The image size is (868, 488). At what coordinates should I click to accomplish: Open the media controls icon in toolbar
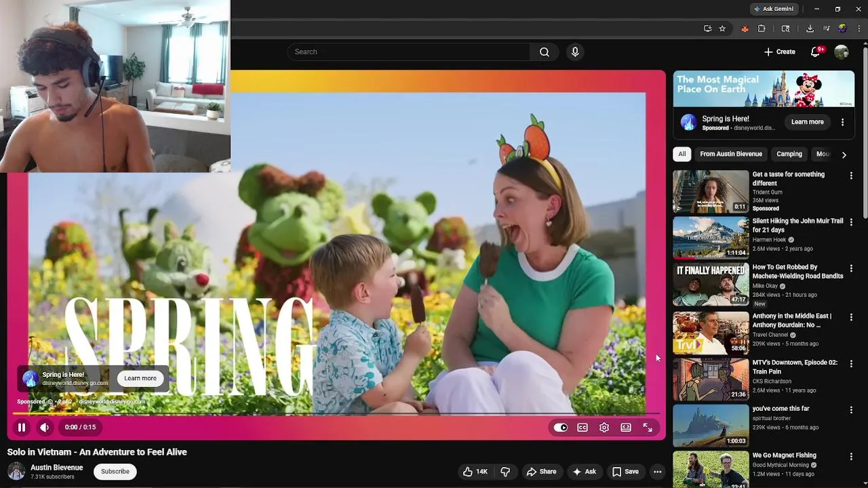pos(826,28)
